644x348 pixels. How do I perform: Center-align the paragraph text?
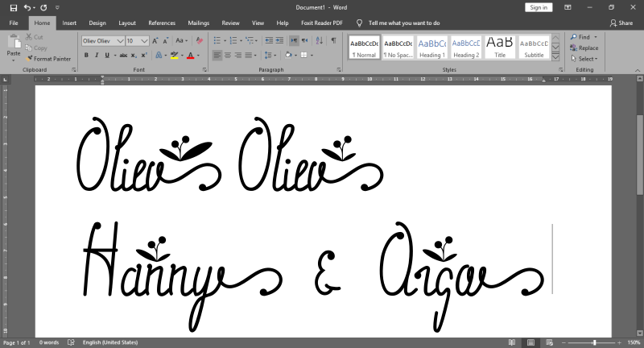pyautogui.click(x=228, y=56)
